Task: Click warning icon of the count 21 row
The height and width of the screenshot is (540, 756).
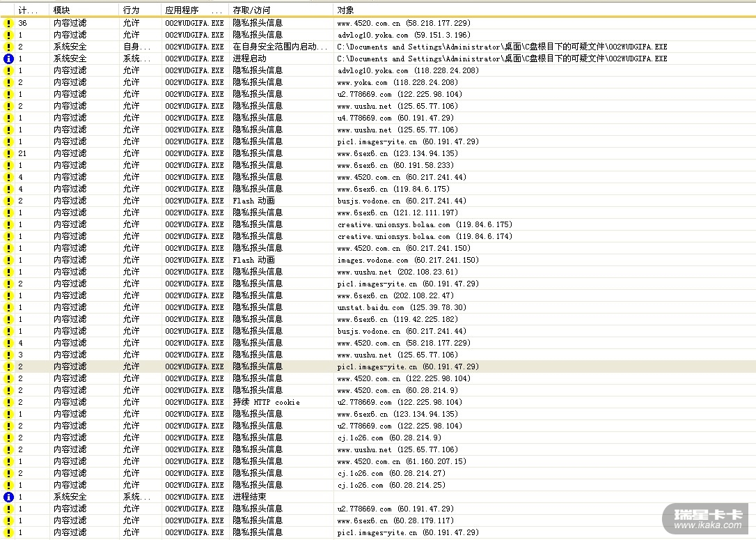Action: tap(8, 153)
